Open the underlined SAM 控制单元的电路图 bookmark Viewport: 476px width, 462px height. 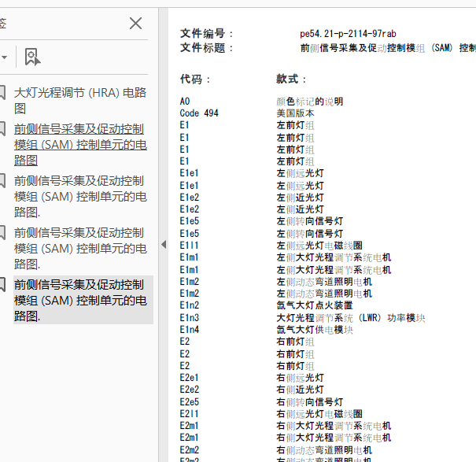(x=80, y=145)
